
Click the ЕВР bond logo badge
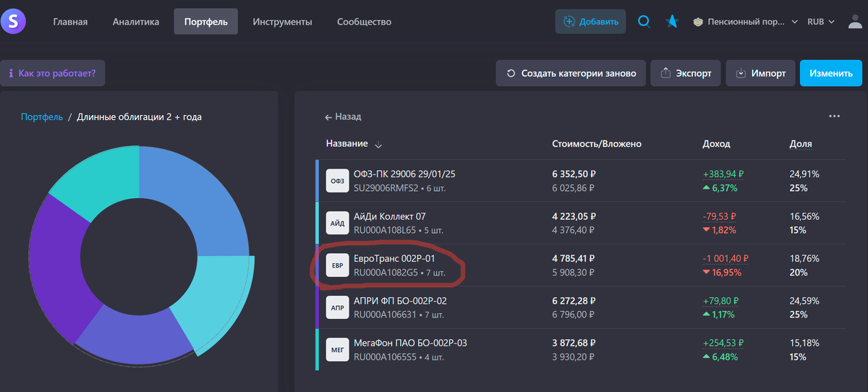click(337, 265)
